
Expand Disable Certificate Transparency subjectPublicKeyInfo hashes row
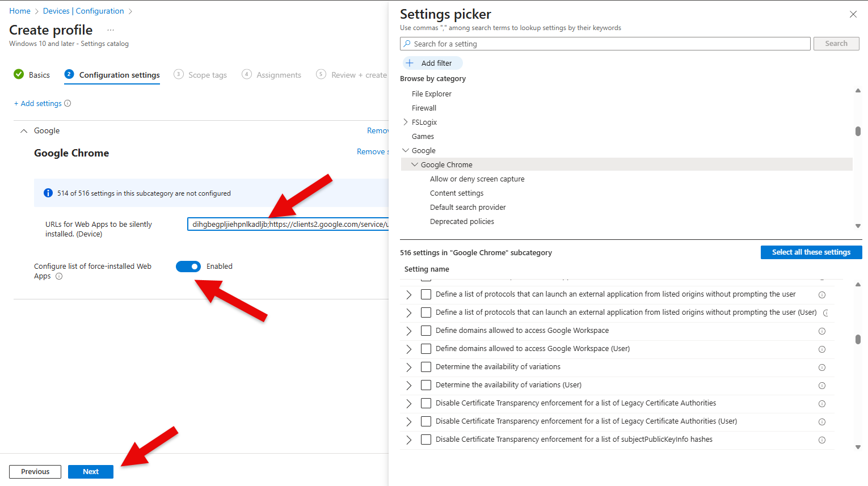[409, 440]
